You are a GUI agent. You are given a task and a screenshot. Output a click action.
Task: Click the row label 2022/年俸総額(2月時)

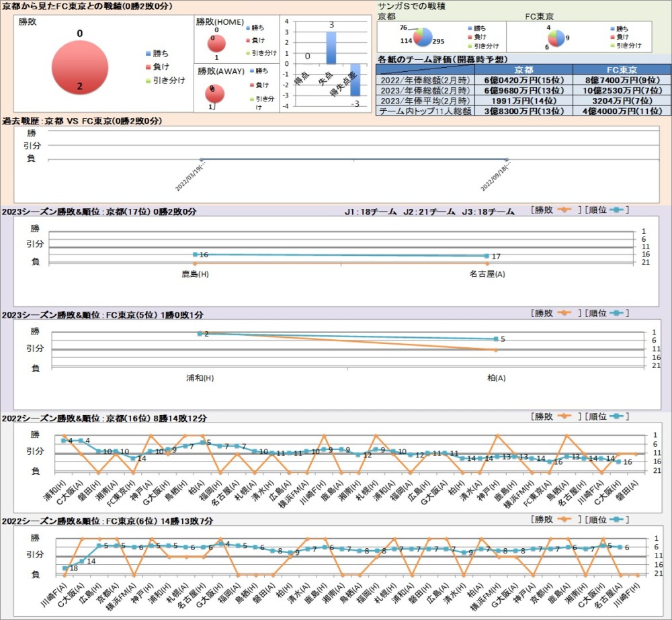425,80
